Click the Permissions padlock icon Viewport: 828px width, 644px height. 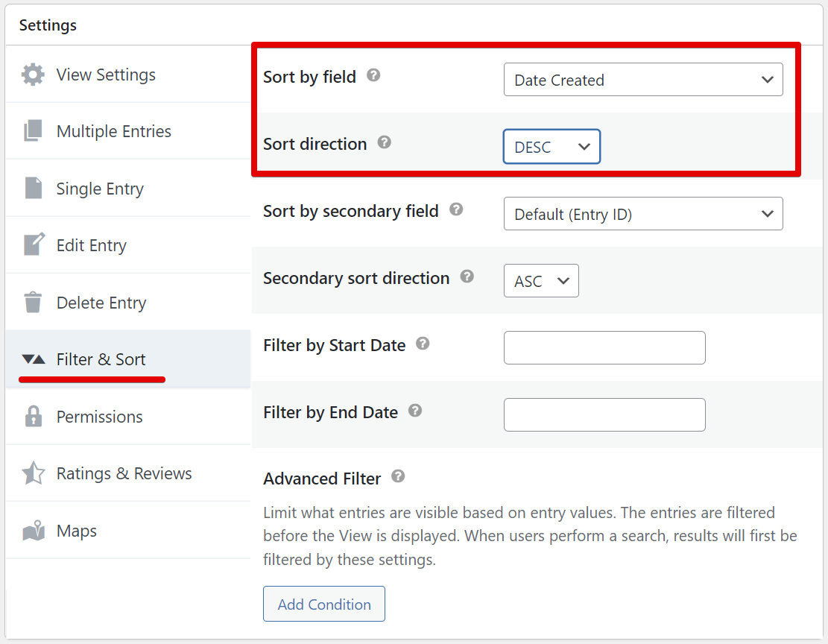pos(33,417)
